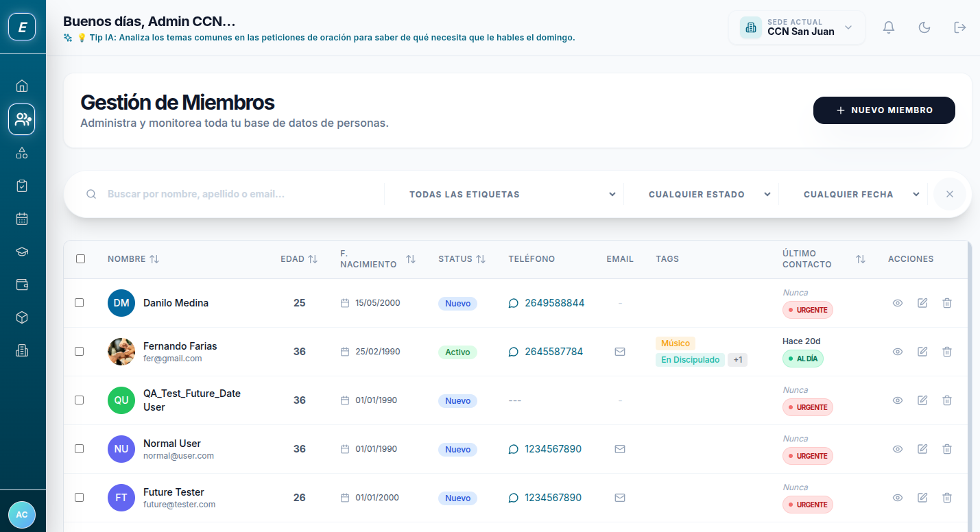Edit Fernando Farias using the pencil icon

pos(922,352)
